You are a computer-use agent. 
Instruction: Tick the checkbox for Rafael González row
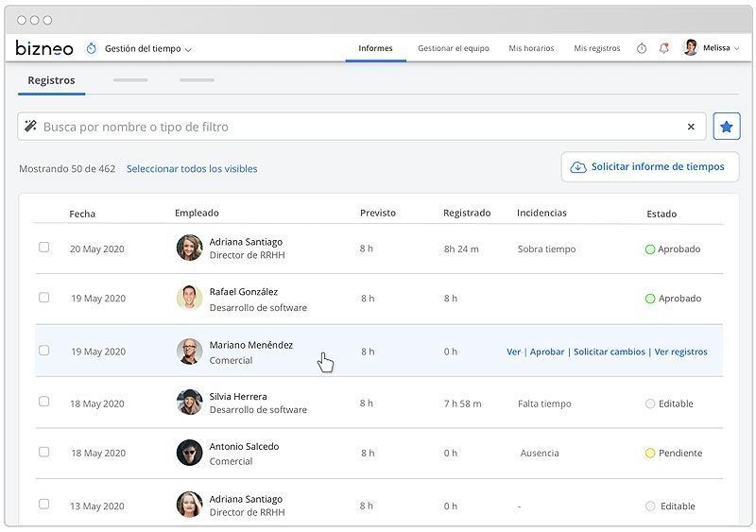43,297
